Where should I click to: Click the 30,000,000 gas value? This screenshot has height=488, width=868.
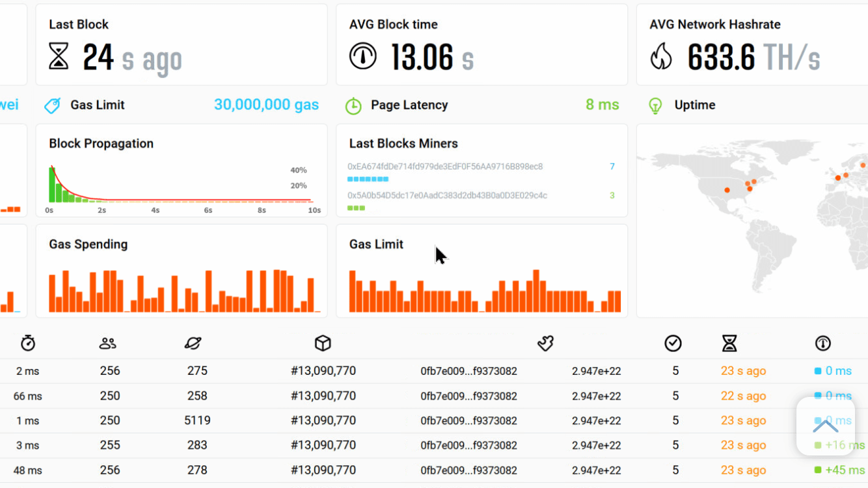267,105
